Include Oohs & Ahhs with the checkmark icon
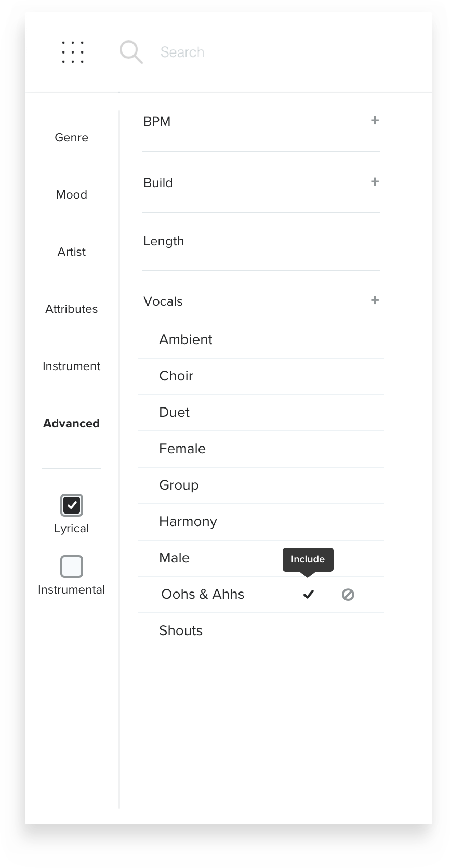The image size is (451, 868). tap(308, 594)
